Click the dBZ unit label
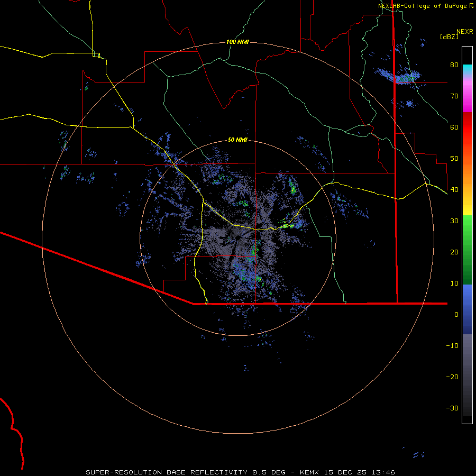This screenshot has height=476, width=476. coord(449,36)
